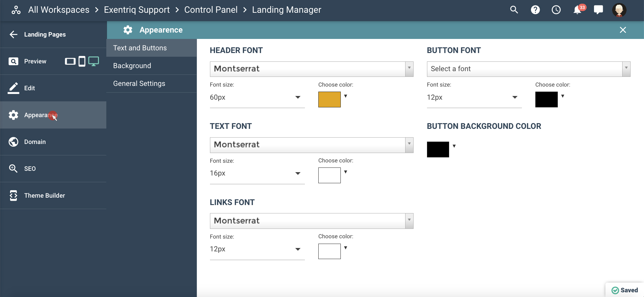Click the user profile avatar
This screenshot has height=297, width=644.
tap(619, 10)
